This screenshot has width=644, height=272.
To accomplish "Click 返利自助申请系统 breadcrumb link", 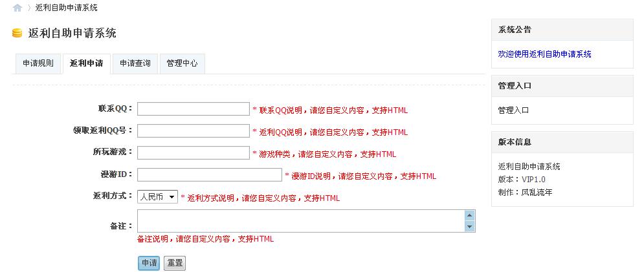I will pyautogui.click(x=67, y=8).
